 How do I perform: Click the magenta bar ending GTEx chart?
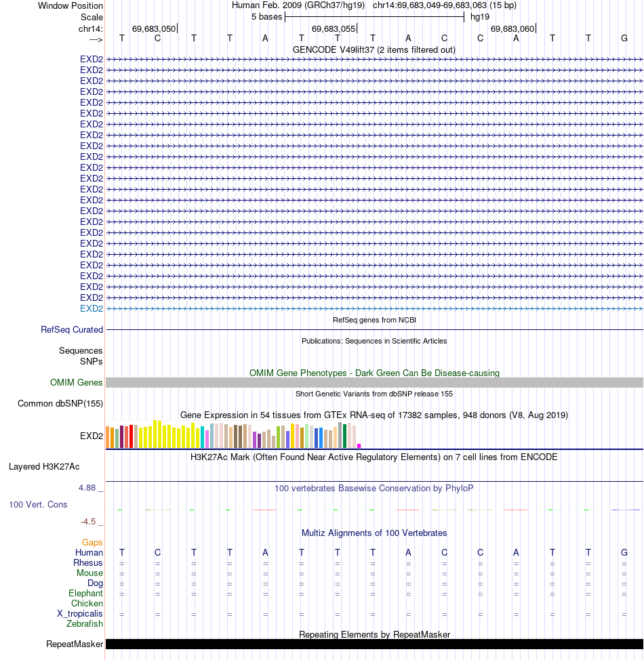359,446
